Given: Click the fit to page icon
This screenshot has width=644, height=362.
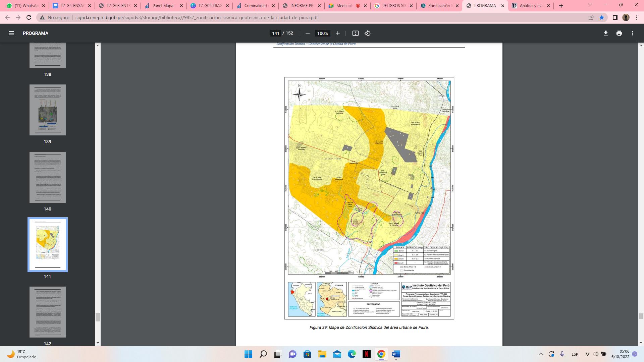Looking at the screenshot, I should tap(355, 33).
